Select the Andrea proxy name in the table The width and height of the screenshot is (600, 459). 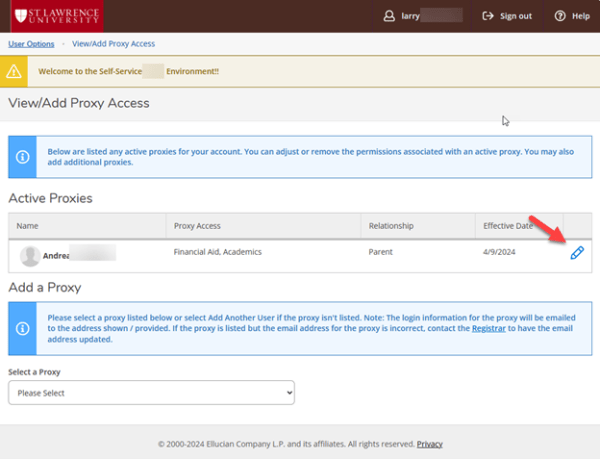click(x=56, y=256)
